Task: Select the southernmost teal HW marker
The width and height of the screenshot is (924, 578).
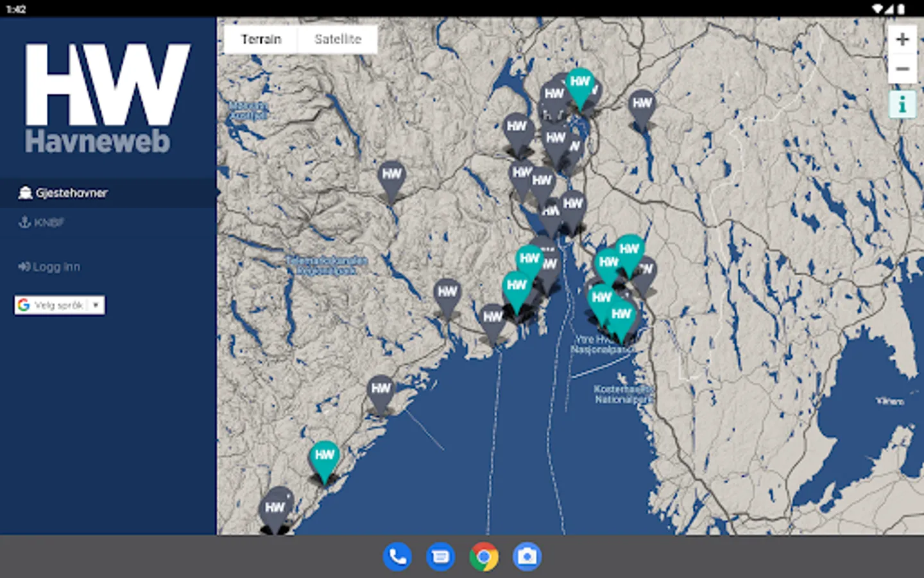Action: click(x=324, y=461)
